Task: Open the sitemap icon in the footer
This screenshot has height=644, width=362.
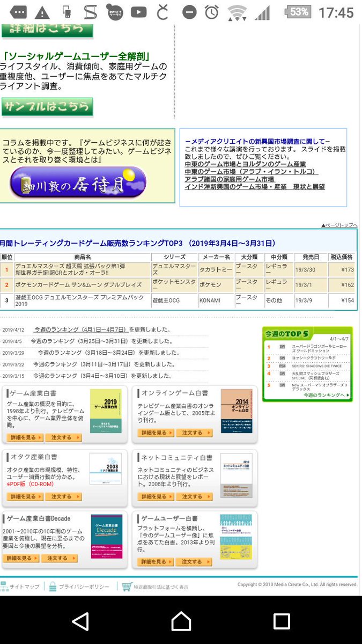Action: click(x=4, y=586)
